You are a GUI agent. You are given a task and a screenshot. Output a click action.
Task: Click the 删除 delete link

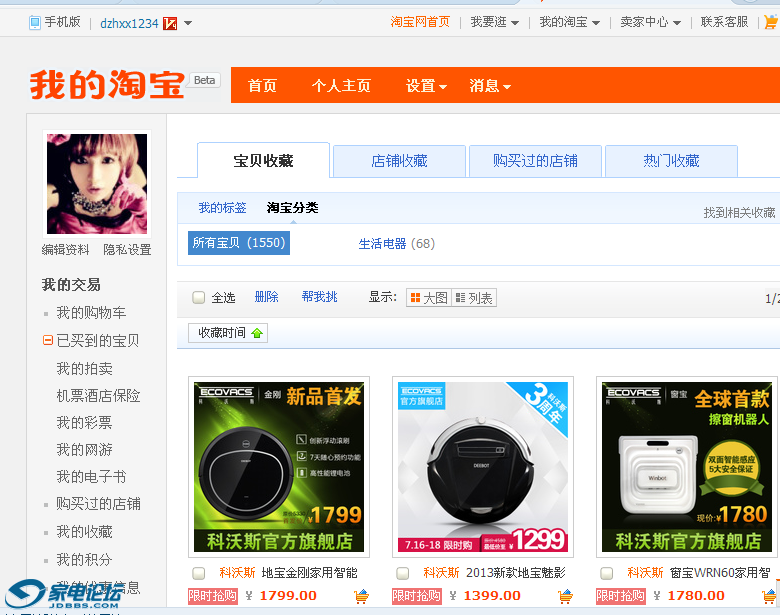point(266,297)
